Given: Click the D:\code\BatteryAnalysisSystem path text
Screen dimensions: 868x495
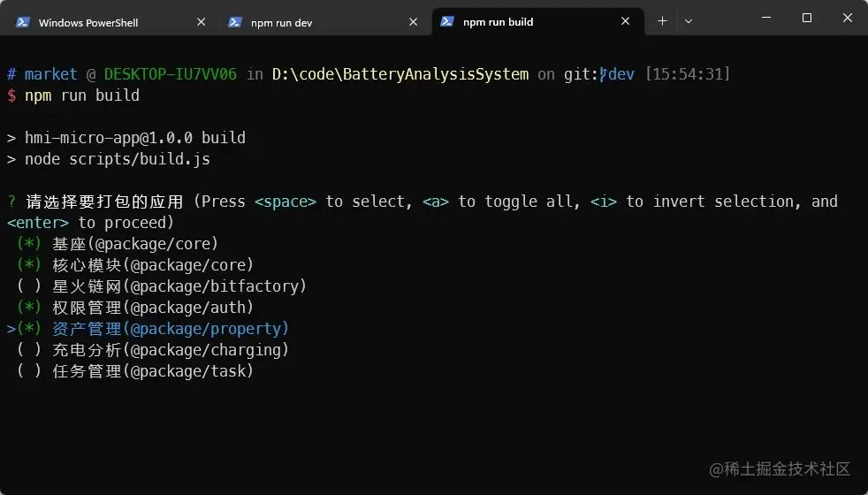Looking at the screenshot, I should (x=400, y=74).
